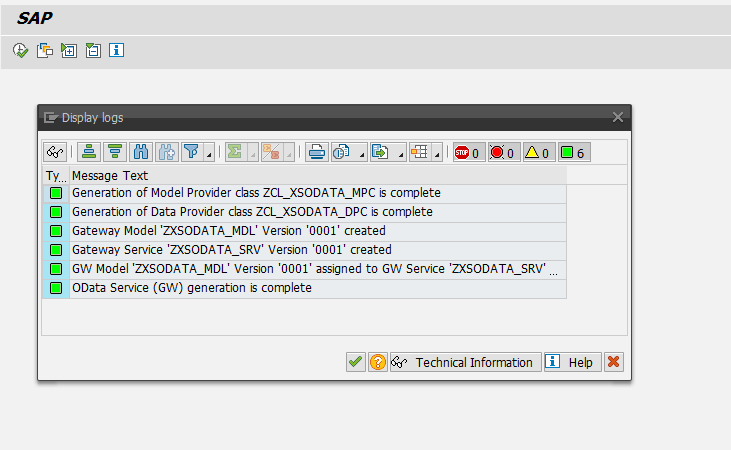731x450 pixels.
Task: Toggle the green success messages filter showing 6
Action: 573,153
